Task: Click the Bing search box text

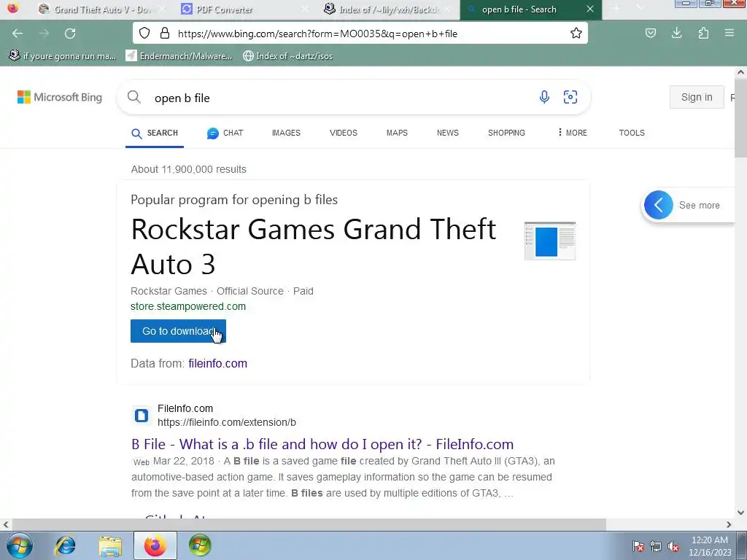Action: click(x=182, y=98)
